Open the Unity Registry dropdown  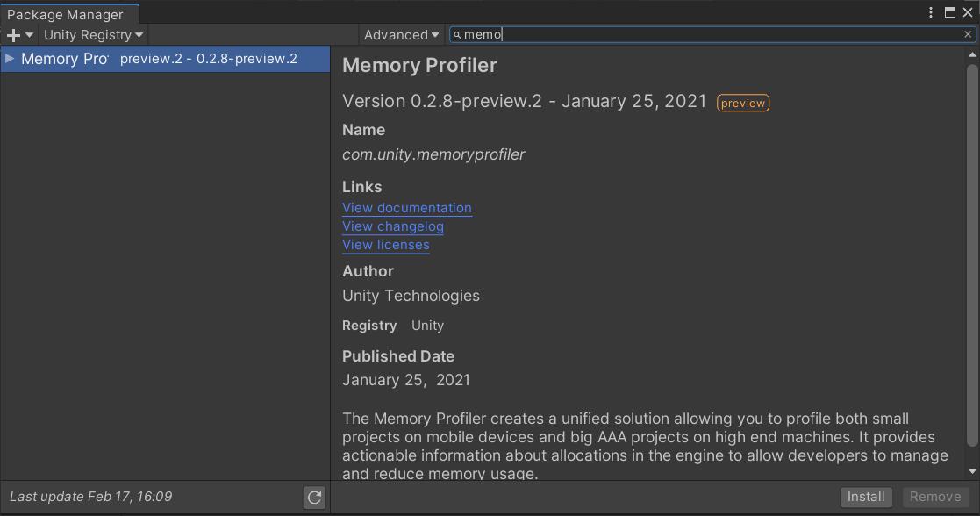pos(91,35)
